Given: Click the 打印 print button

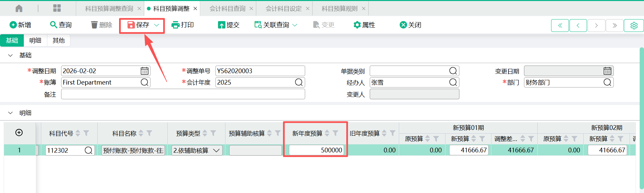Looking at the screenshot, I should (x=182, y=25).
